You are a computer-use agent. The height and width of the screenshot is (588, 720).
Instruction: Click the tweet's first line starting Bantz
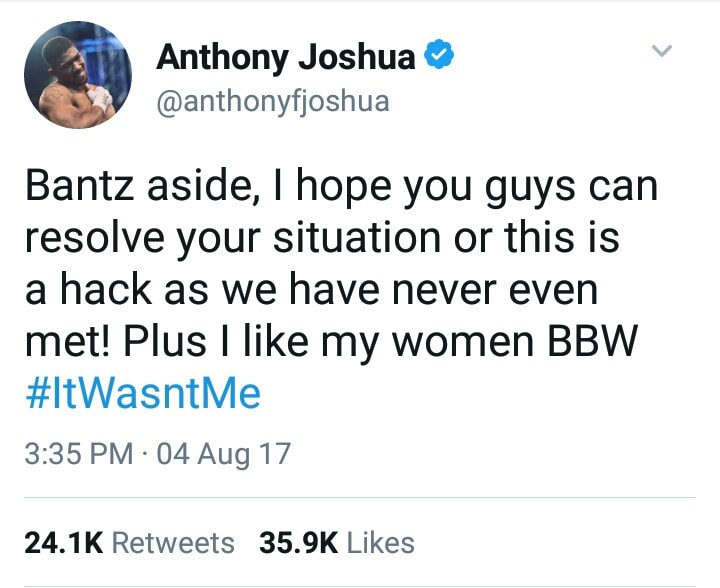[342, 188]
